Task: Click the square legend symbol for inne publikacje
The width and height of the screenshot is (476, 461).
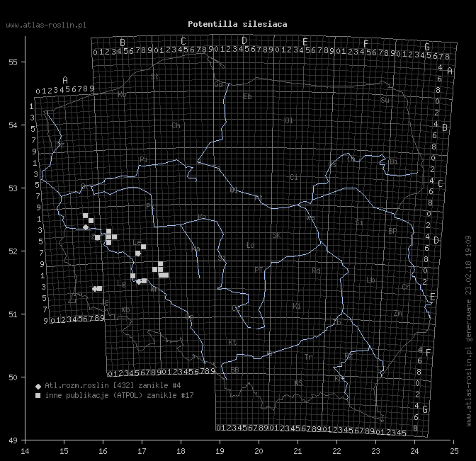Action: pos(38,395)
